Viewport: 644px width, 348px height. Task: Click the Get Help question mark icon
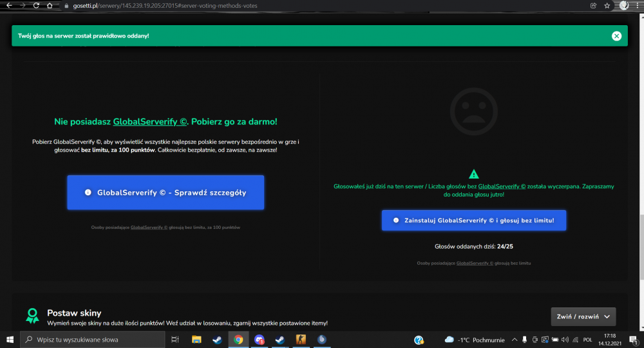(x=419, y=340)
